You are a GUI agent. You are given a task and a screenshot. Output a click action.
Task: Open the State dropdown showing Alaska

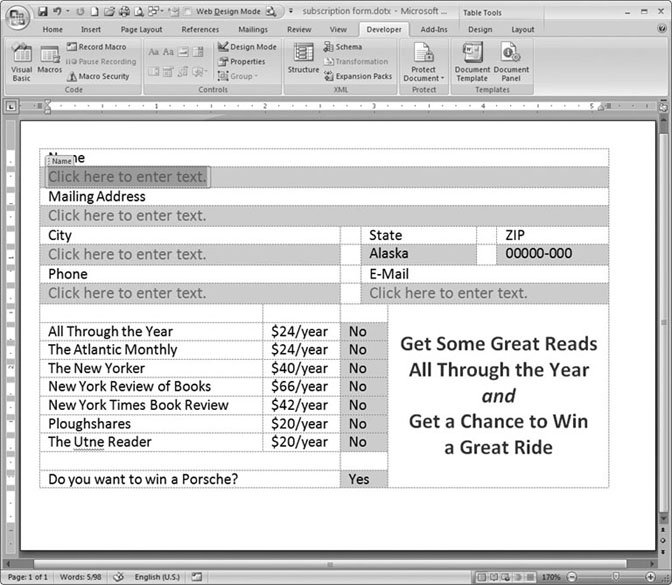(x=418, y=254)
